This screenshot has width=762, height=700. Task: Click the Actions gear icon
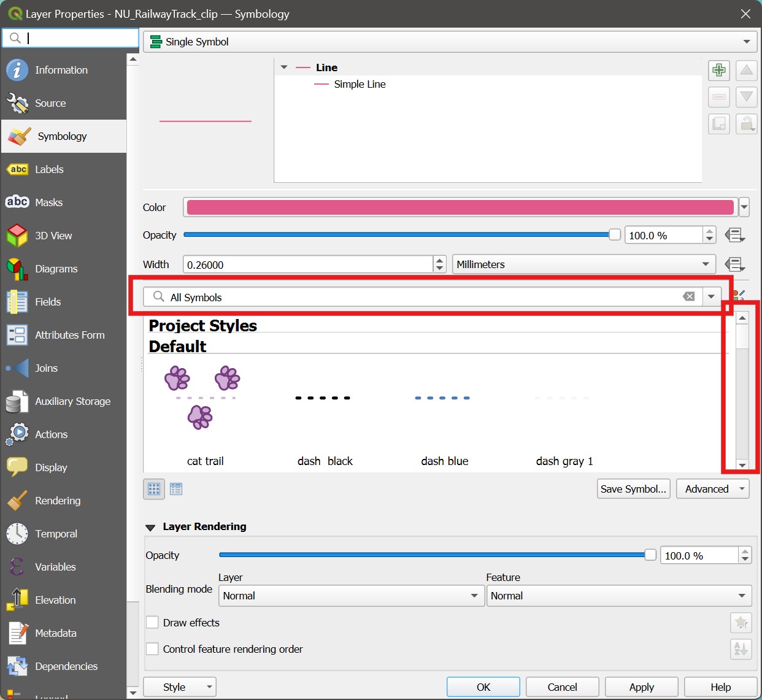(x=17, y=434)
